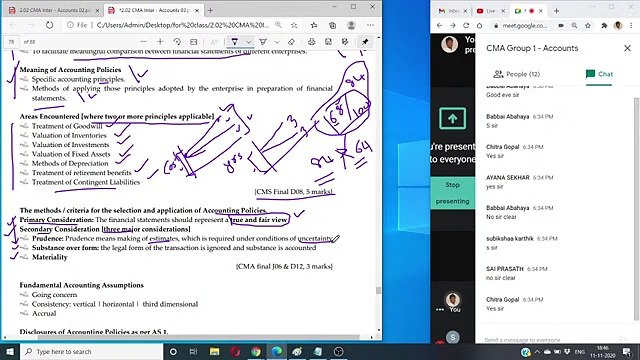The width and height of the screenshot is (640, 360).
Task: Open Chrome Extensions puzzle icon
Action: point(604,25)
